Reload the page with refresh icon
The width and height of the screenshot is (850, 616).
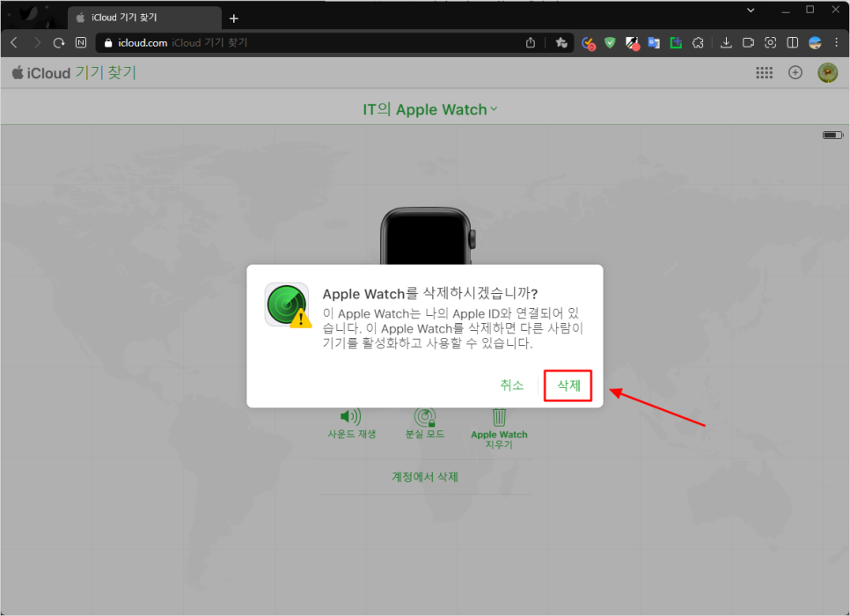point(59,42)
